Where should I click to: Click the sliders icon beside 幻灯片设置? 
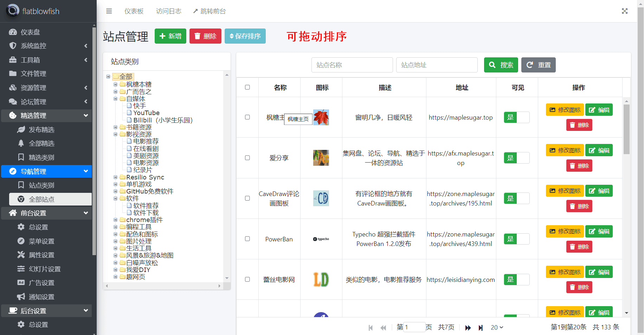21,269
